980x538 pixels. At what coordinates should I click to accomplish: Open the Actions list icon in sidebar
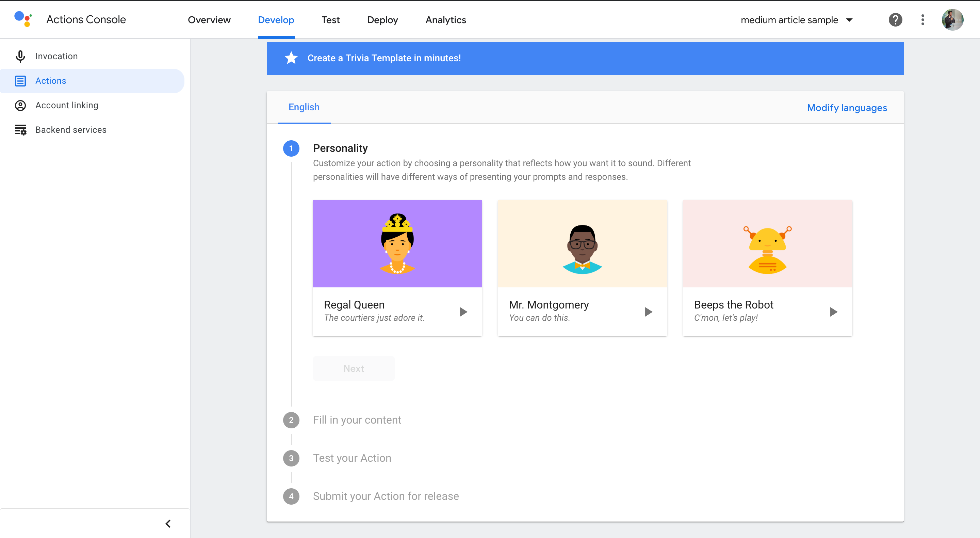click(20, 81)
